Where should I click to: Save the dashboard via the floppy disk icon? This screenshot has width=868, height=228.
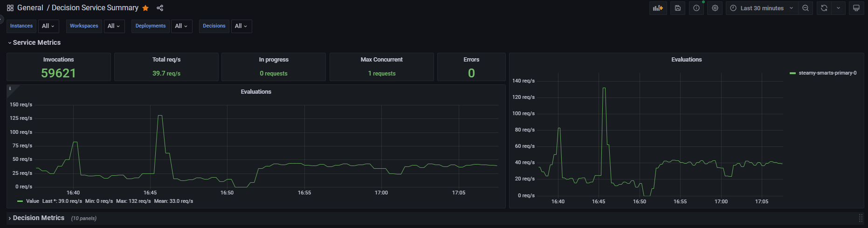pos(678,8)
